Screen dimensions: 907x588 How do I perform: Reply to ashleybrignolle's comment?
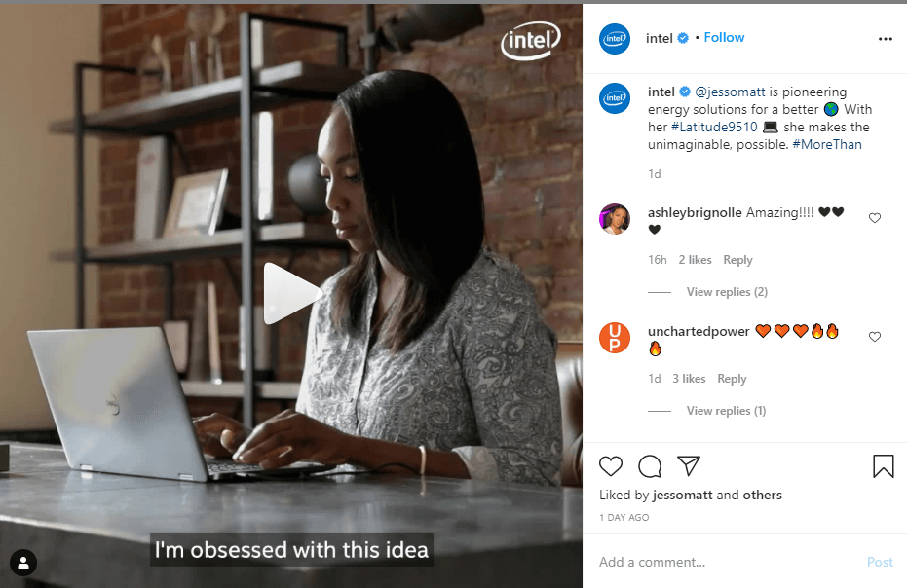pos(737,260)
